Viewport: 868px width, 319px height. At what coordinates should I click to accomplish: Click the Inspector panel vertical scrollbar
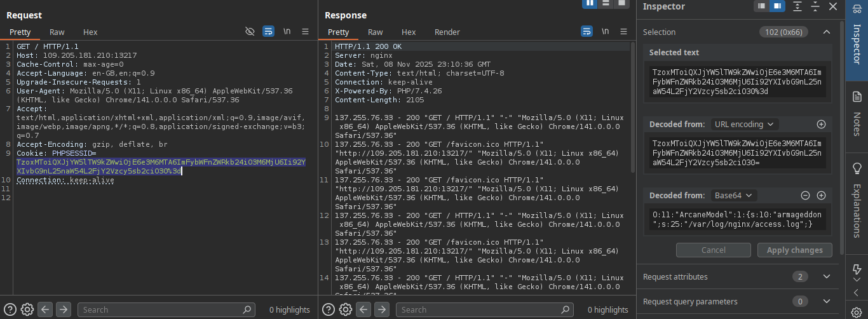[842, 138]
